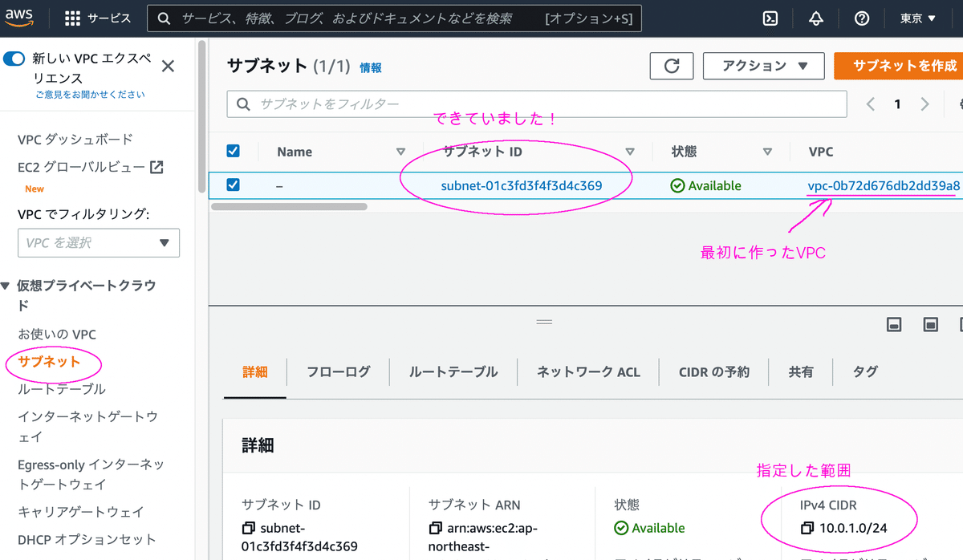Copy the subnet ARN value
The image size is (963, 560).
click(x=436, y=528)
